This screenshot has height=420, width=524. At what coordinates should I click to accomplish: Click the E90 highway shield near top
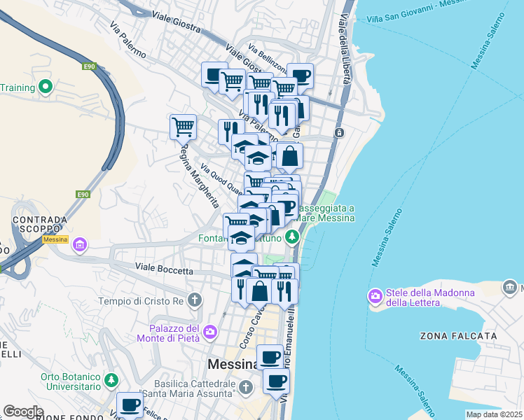coord(89,66)
